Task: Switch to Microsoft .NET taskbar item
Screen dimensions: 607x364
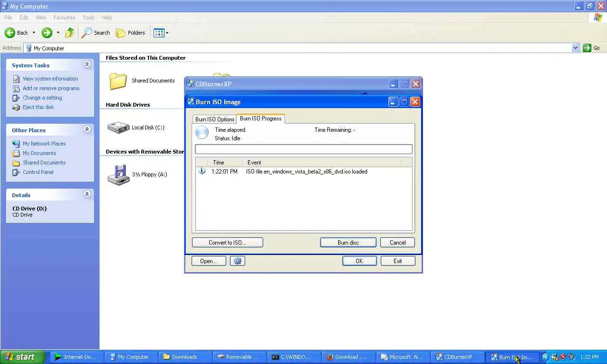Action: click(402, 357)
